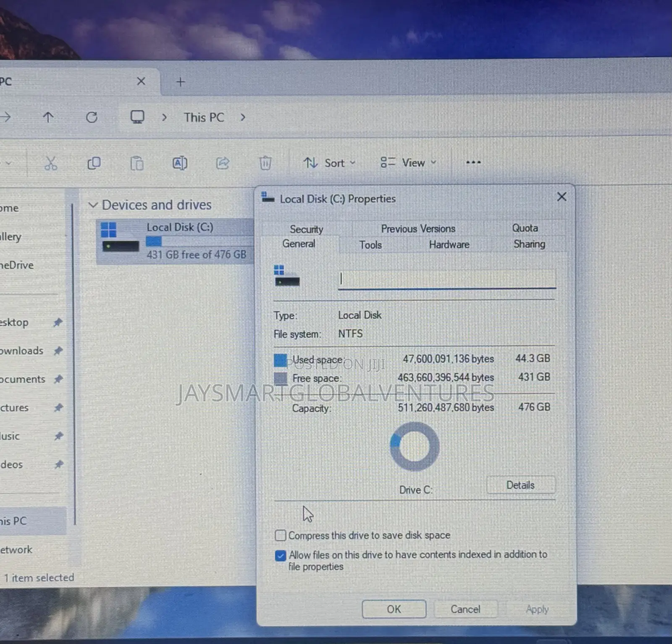
Task: Click the pin icon beside Music
Action: [x=58, y=436]
